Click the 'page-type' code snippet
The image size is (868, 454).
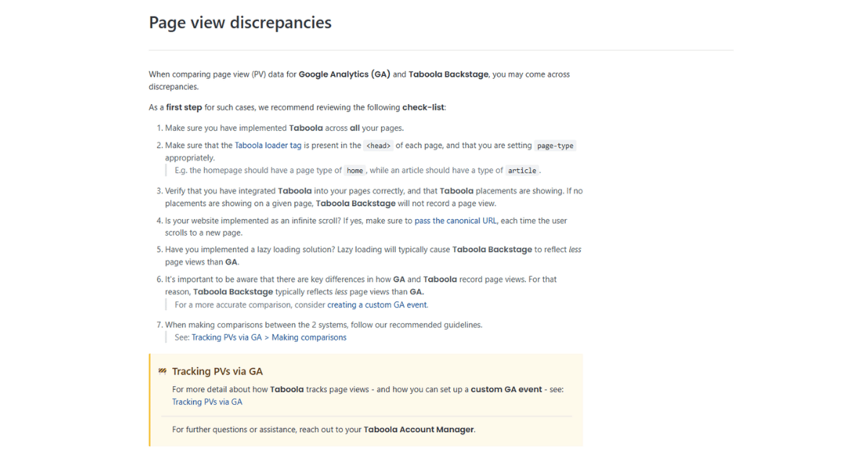555,145
